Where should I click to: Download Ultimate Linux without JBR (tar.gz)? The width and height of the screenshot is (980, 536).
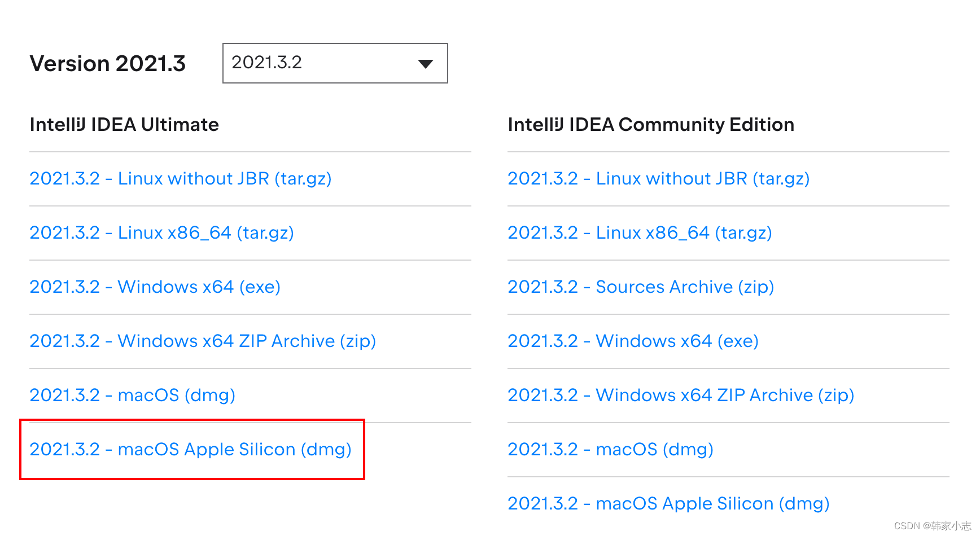pyautogui.click(x=181, y=179)
